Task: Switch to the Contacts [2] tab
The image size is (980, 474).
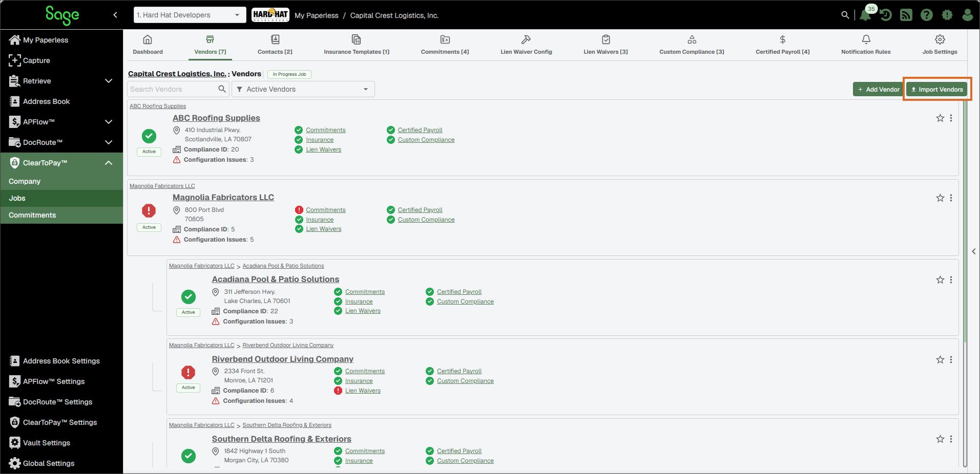Action: coord(275,45)
